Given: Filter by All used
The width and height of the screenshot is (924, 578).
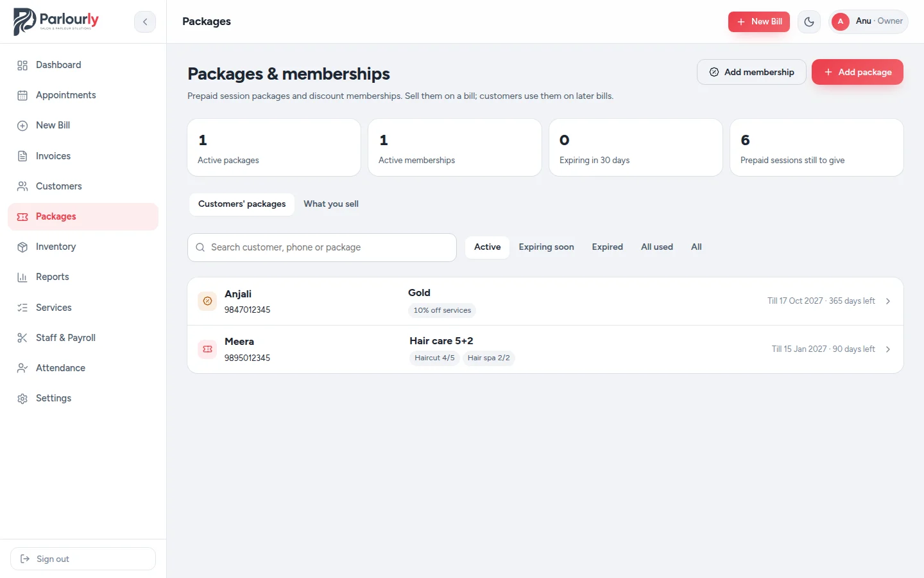Looking at the screenshot, I should [657, 247].
